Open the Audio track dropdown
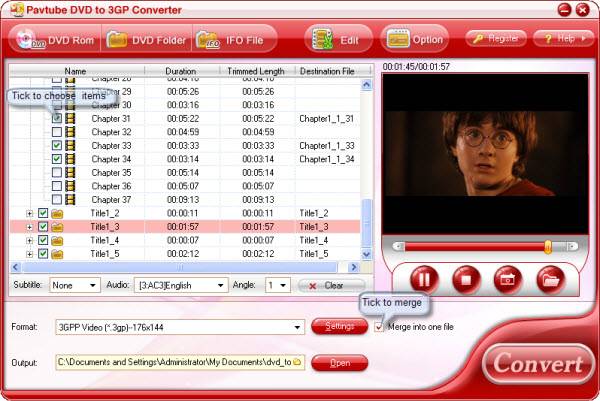The image size is (600, 401). (x=181, y=285)
